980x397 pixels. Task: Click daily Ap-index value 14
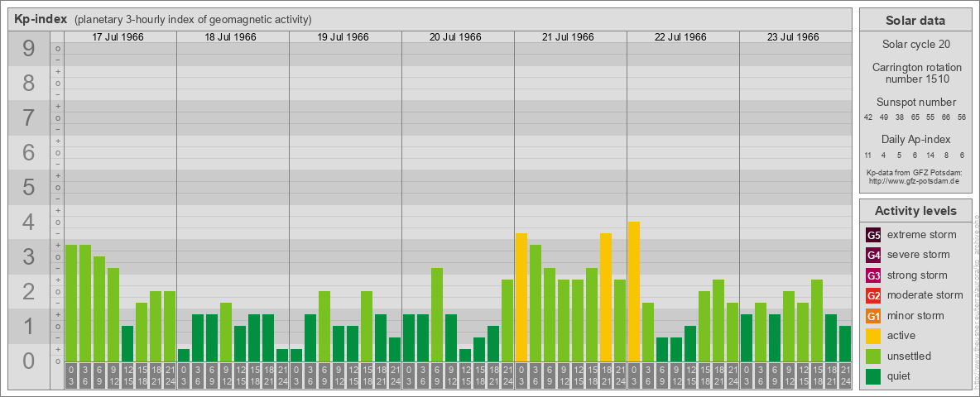(x=930, y=155)
